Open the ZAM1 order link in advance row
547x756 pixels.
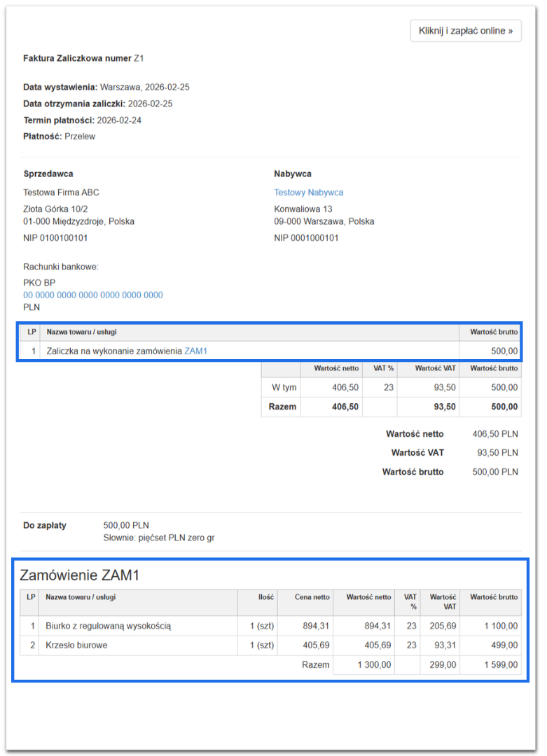pyautogui.click(x=196, y=351)
